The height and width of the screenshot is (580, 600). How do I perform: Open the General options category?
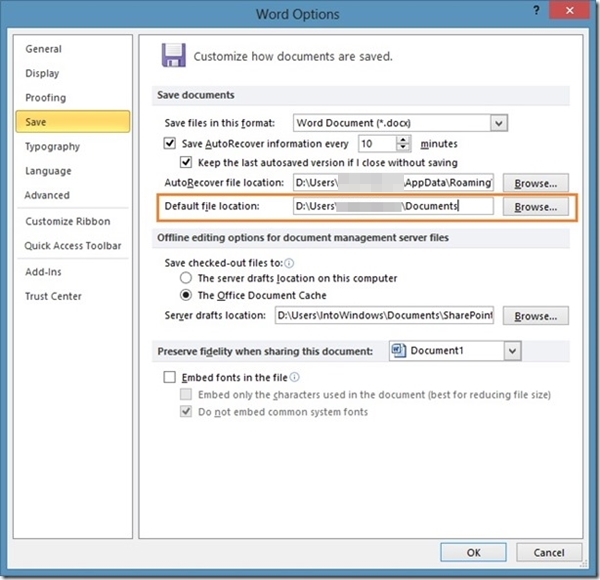[43, 49]
